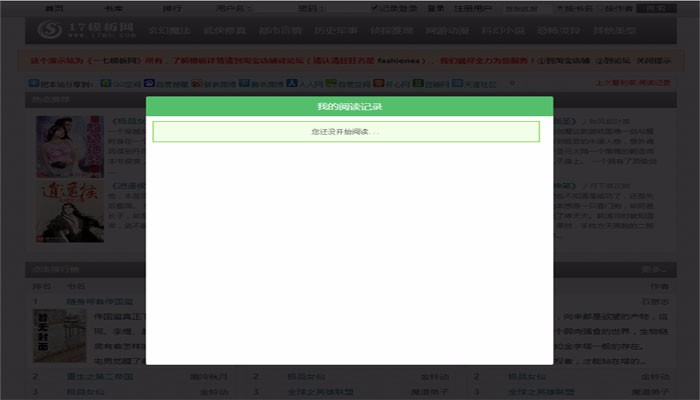The image size is (700, 400).
Task: Select the 按书名 search radio button
Action: pyautogui.click(x=558, y=8)
